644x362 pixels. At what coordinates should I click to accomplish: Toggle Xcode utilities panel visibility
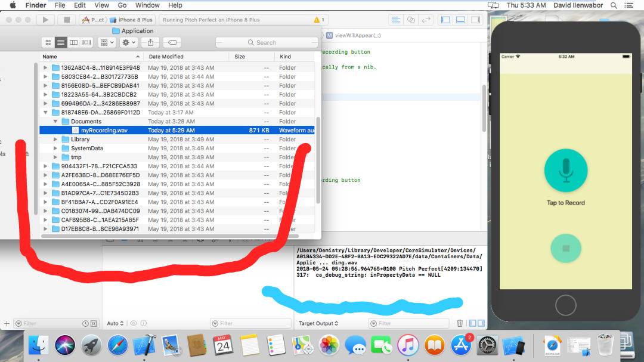pyautogui.click(x=476, y=20)
